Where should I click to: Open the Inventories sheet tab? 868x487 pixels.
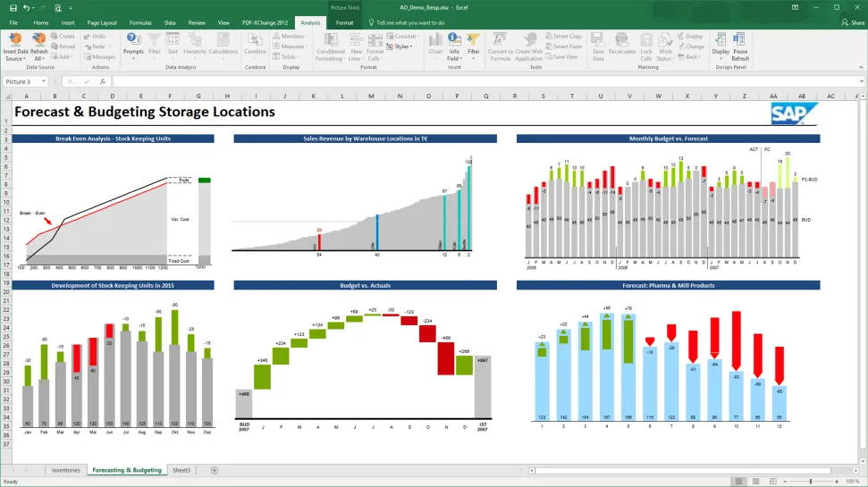pos(65,470)
